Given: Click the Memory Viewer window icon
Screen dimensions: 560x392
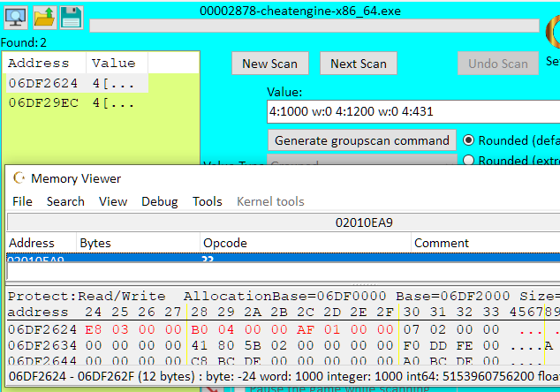Looking at the screenshot, I should click(19, 178).
